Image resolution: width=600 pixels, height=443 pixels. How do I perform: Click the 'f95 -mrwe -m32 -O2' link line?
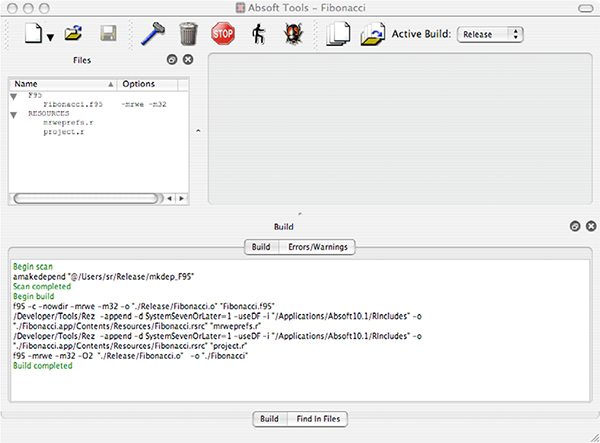[x=130, y=356]
